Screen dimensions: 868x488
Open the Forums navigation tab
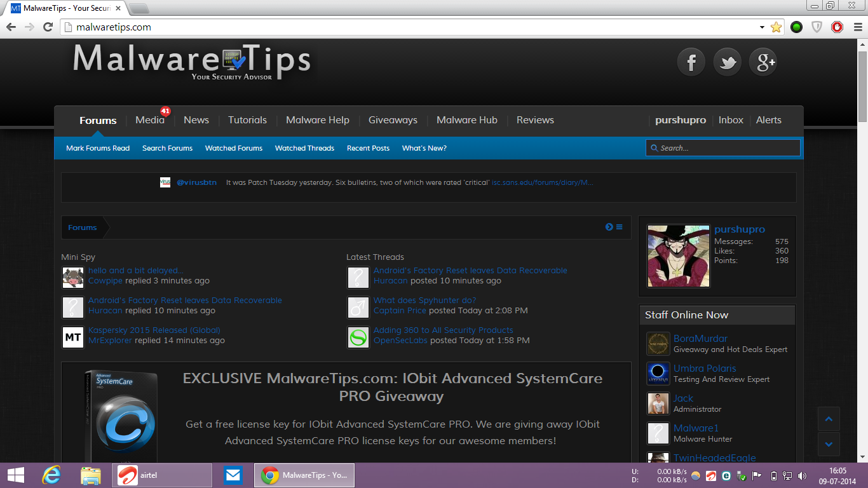click(98, 120)
